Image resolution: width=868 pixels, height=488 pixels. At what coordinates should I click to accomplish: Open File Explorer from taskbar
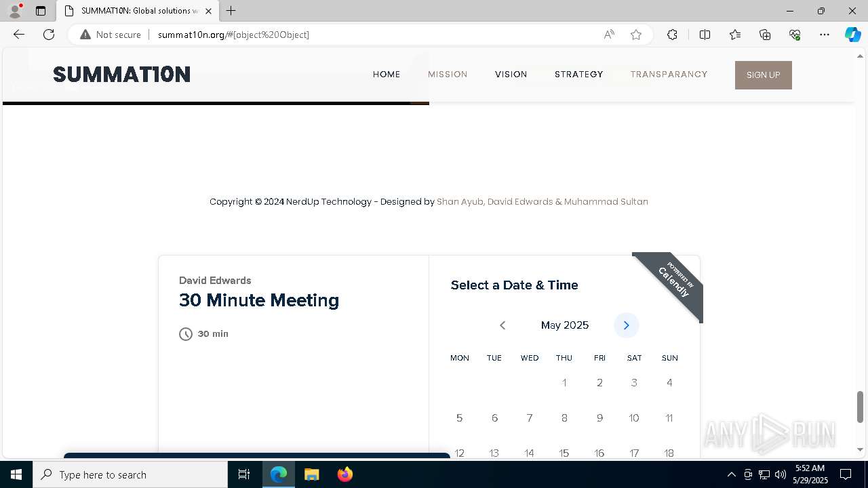pos(311,474)
